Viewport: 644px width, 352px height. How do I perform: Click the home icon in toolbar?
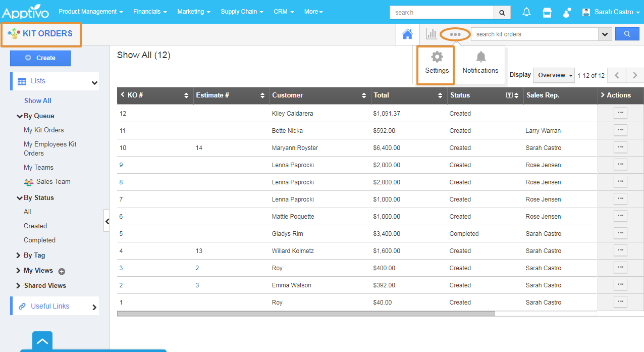pyautogui.click(x=407, y=34)
